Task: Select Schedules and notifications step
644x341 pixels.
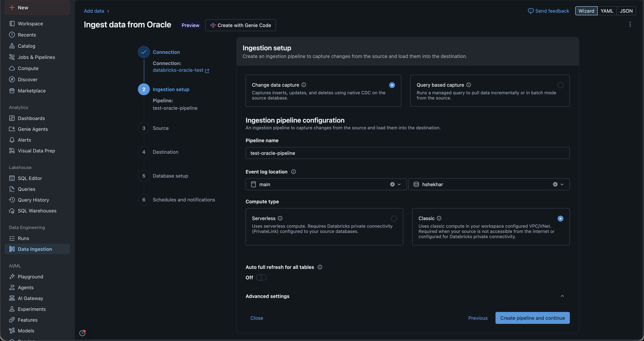Action: tap(184, 200)
